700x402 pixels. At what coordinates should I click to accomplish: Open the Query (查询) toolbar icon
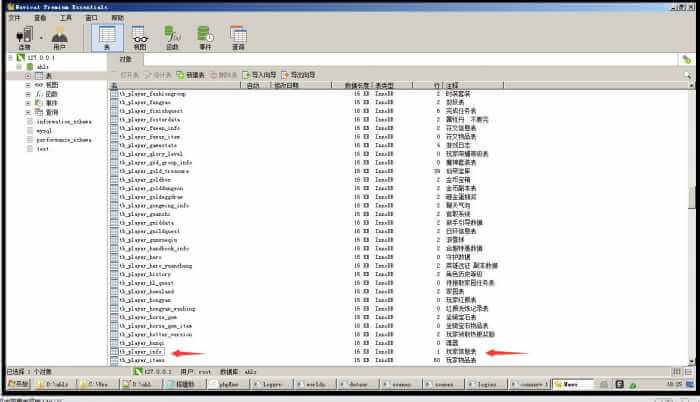238,38
